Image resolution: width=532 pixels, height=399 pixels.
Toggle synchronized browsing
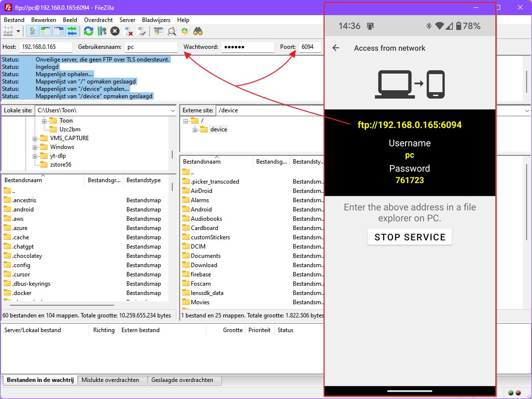(185, 31)
